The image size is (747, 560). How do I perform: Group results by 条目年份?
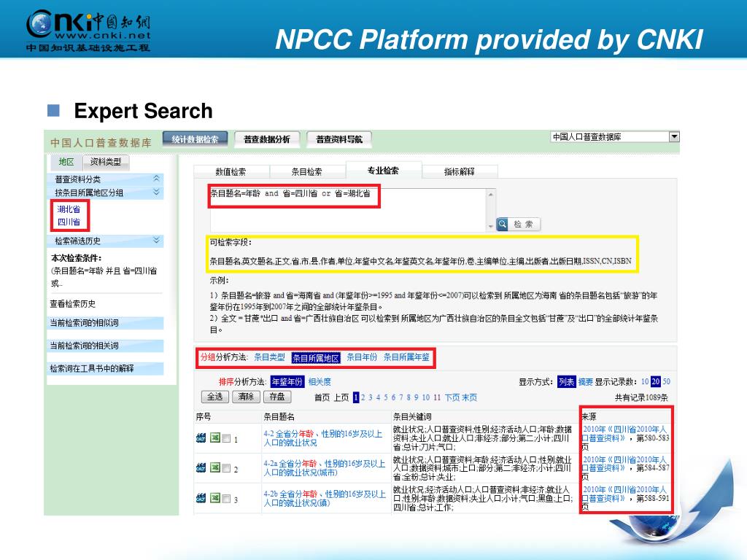tap(362, 357)
